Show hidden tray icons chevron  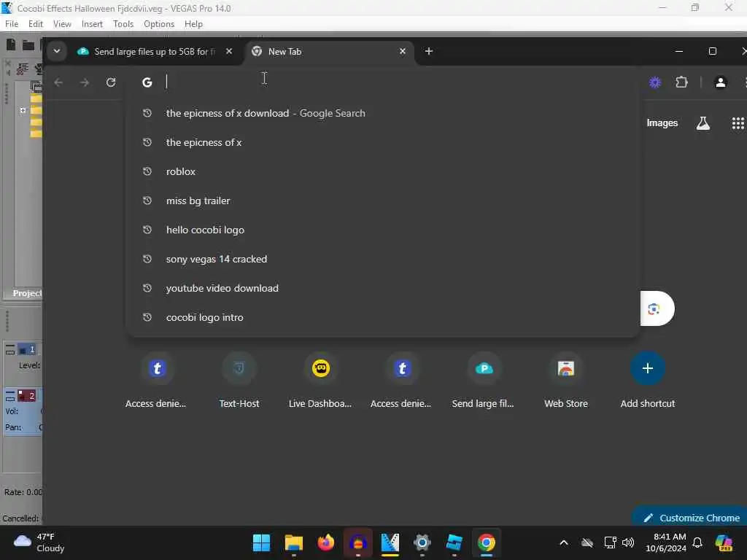click(564, 542)
